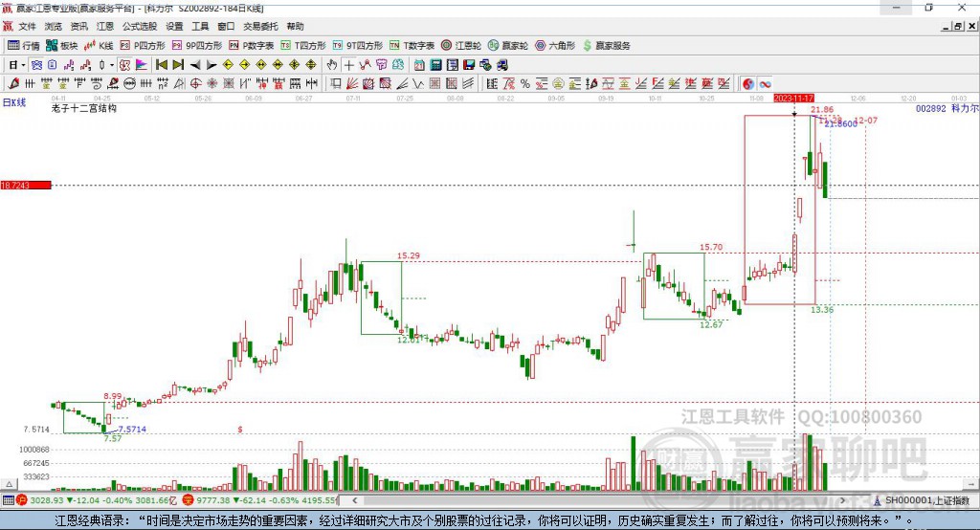Select the crosshair circle target tool
The width and height of the screenshot is (980, 530).
click(x=194, y=83)
